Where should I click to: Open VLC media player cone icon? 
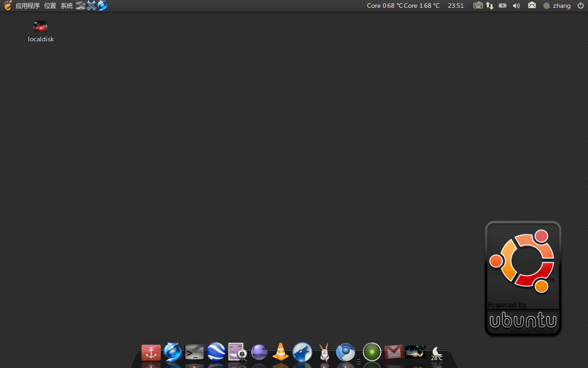[281, 352]
